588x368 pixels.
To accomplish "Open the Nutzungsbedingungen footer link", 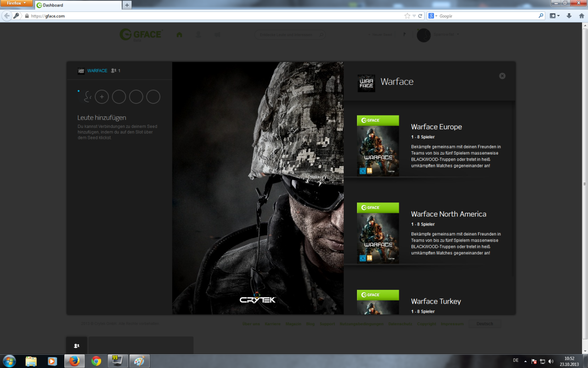I will [x=362, y=324].
